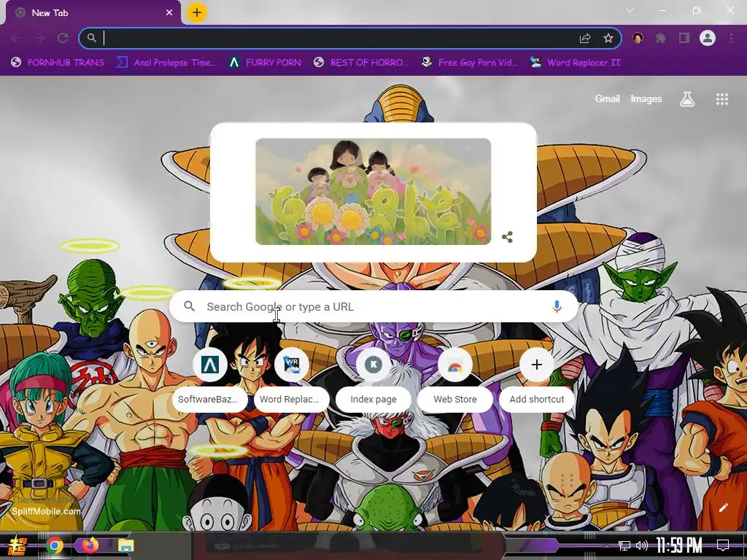Close the New Tab tab

click(x=169, y=13)
